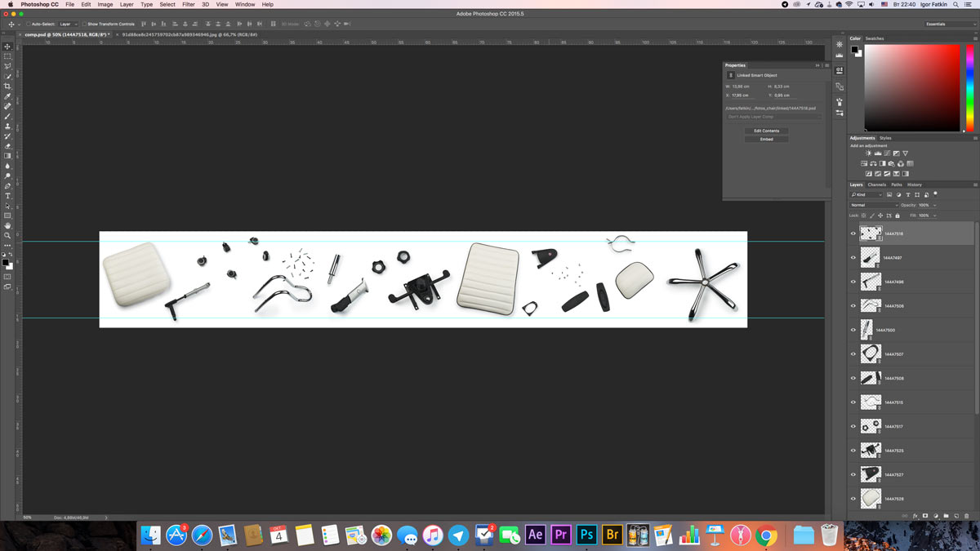Open the layer filter Kind dropdown
Viewport: 980px width, 551px height.
tap(866, 195)
